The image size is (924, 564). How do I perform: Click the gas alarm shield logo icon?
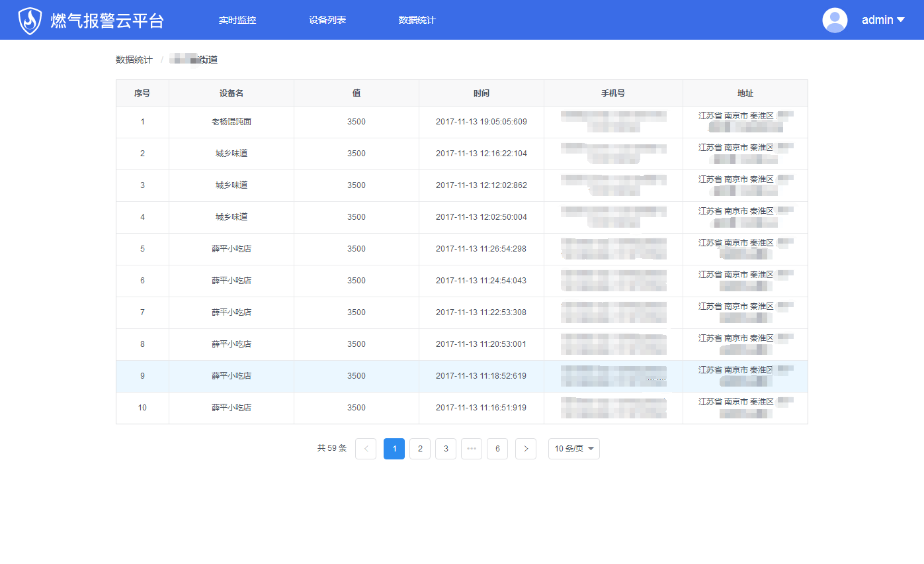click(30, 21)
